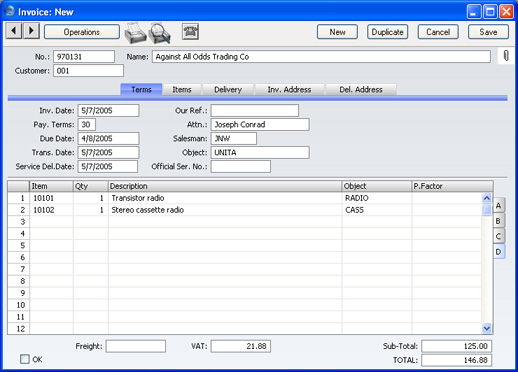Click the Item column header
The image size is (518, 372).
[x=52, y=186]
